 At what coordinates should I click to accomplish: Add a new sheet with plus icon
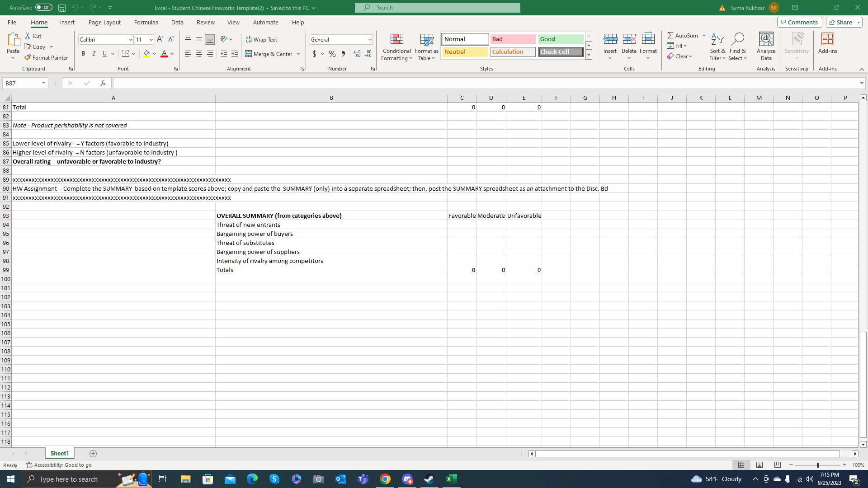coord(93,454)
